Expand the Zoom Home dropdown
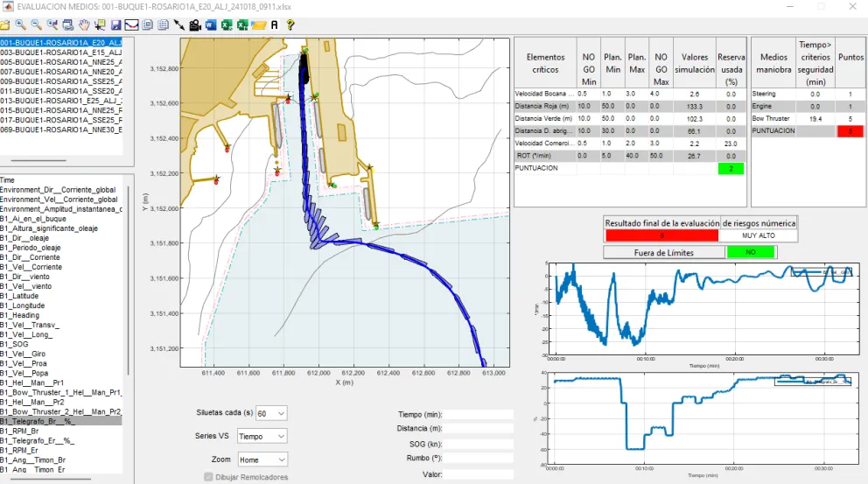The image size is (868, 484). click(x=262, y=459)
